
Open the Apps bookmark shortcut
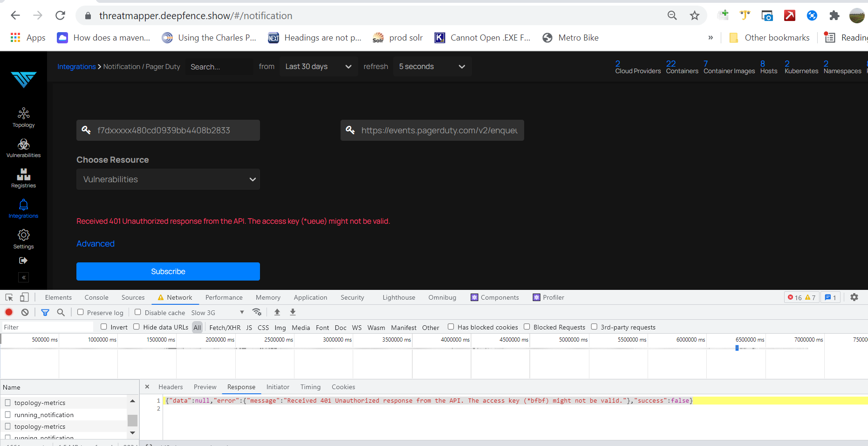click(x=28, y=38)
